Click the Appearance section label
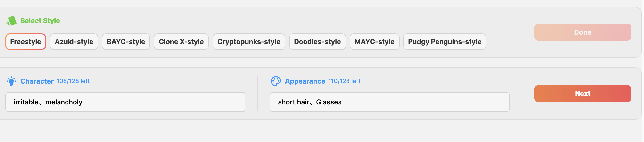This screenshot has height=142, width=644. click(x=305, y=81)
